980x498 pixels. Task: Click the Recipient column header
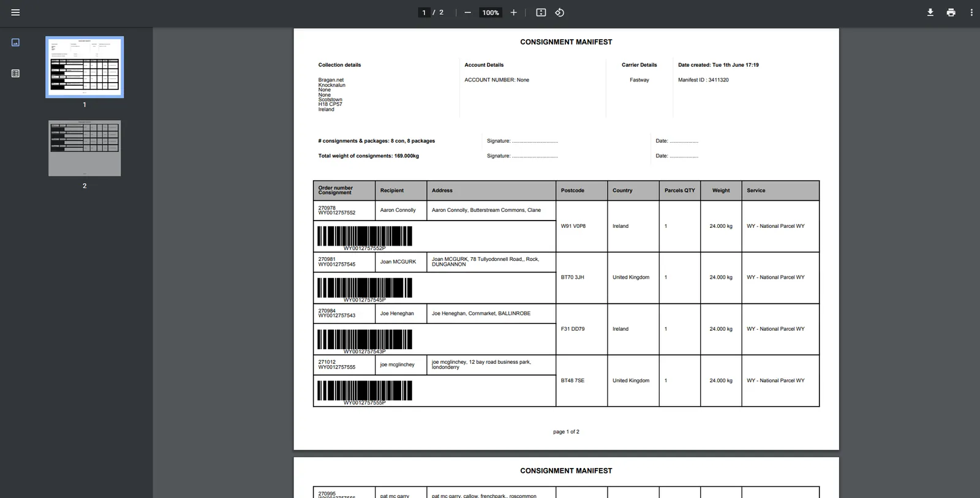click(x=401, y=191)
